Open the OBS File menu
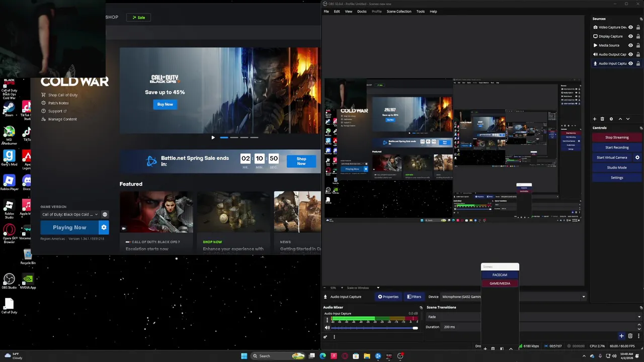This screenshot has height=362, width=644. coord(326,11)
